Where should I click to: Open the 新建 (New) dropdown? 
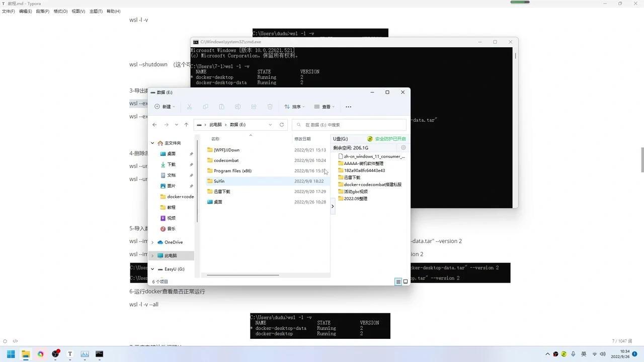pyautogui.click(x=166, y=107)
